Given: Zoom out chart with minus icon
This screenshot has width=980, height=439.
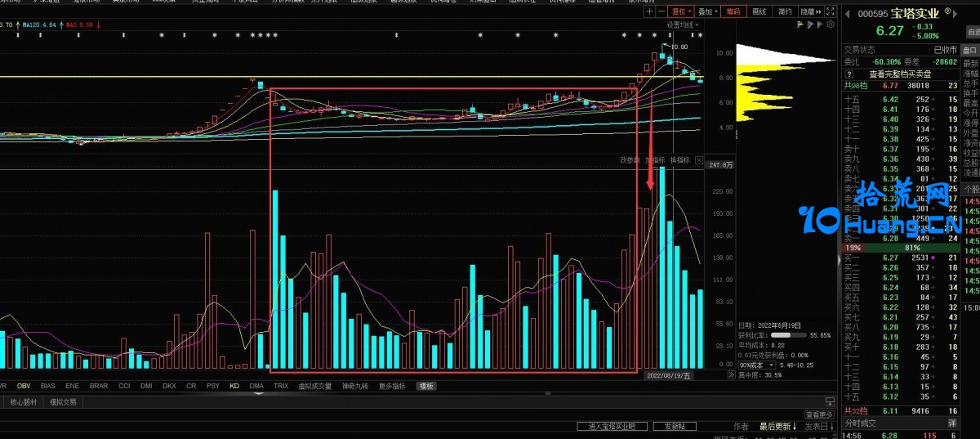Looking at the screenshot, I should tap(661, 11).
